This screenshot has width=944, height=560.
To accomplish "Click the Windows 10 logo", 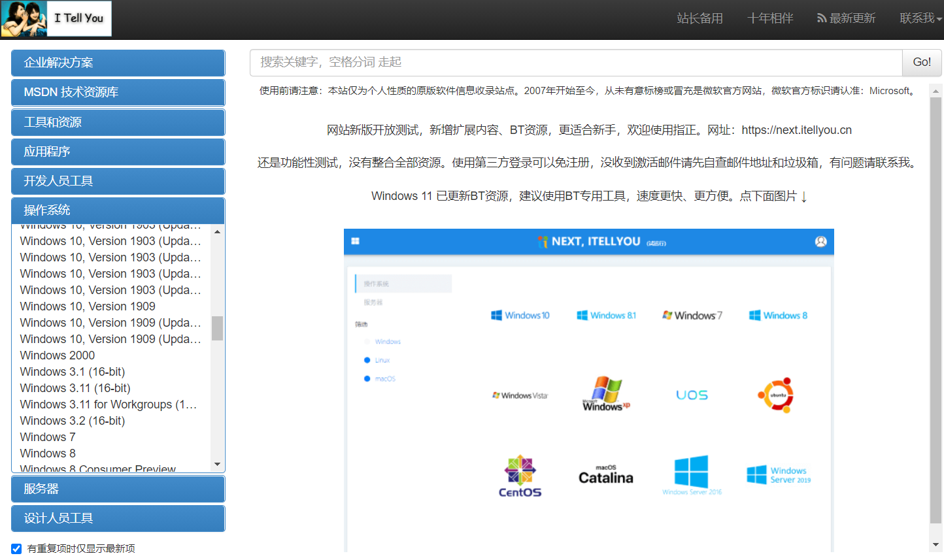I will click(520, 316).
